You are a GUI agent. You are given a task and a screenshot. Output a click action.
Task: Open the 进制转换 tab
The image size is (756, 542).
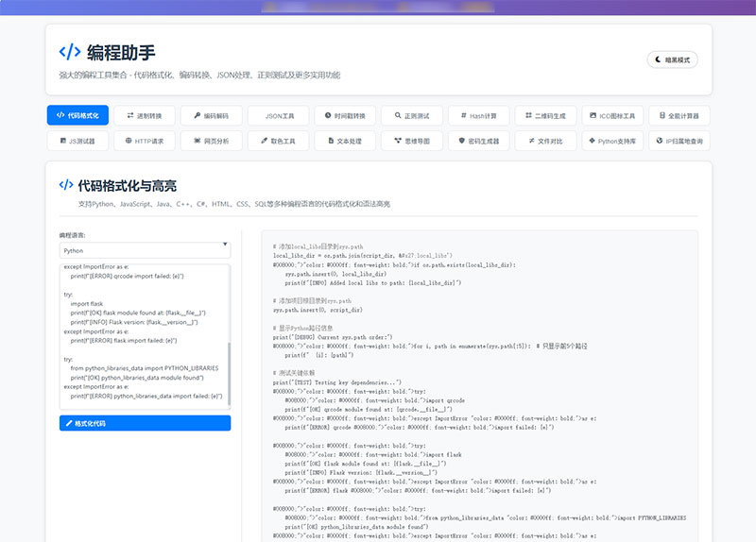pyautogui.click(x=145, y=115)
